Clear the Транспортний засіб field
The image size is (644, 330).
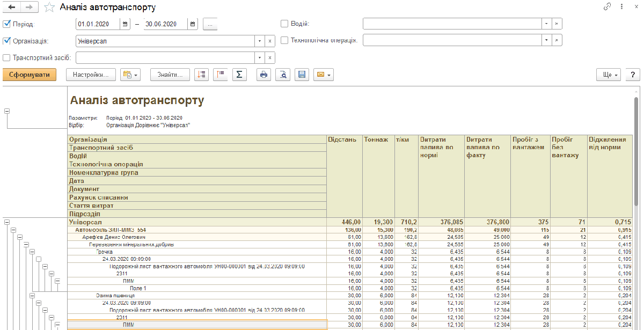(x=270, y=58)
